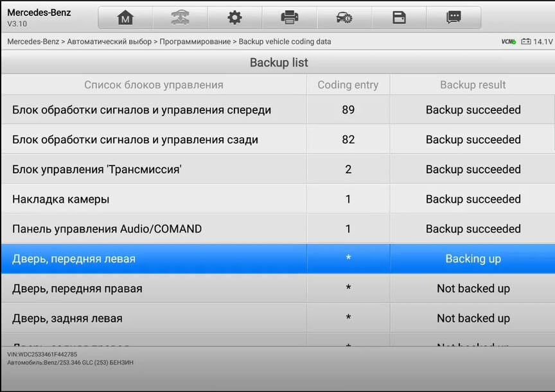Select 'Панель управления Audio/COMAND' row
The image size is (555, 392).
(x=277, y=228)
